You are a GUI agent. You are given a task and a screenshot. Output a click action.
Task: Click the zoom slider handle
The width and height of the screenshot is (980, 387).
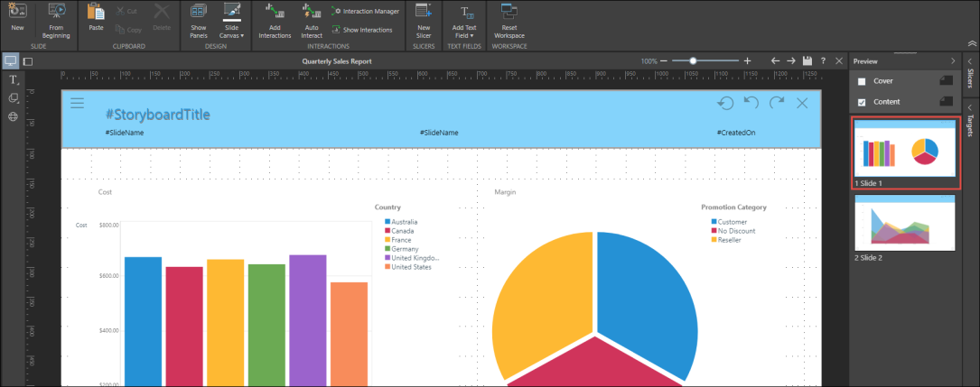click(693, 60)
